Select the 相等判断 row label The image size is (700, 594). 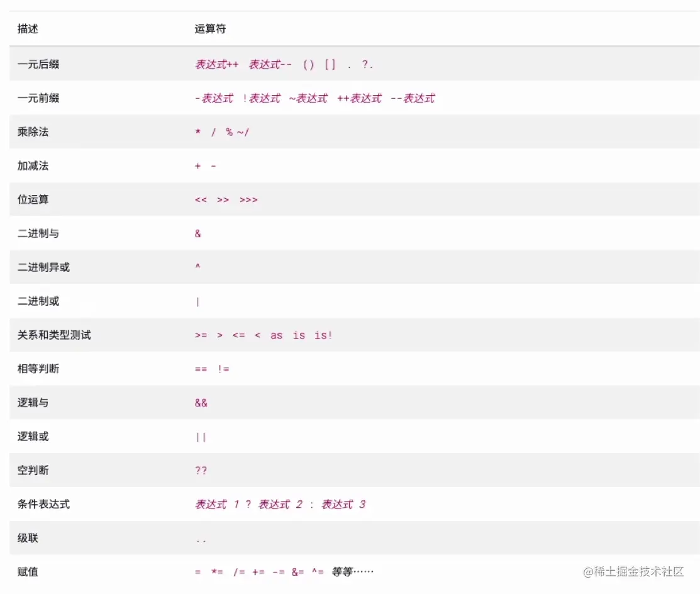coord(38,369)
